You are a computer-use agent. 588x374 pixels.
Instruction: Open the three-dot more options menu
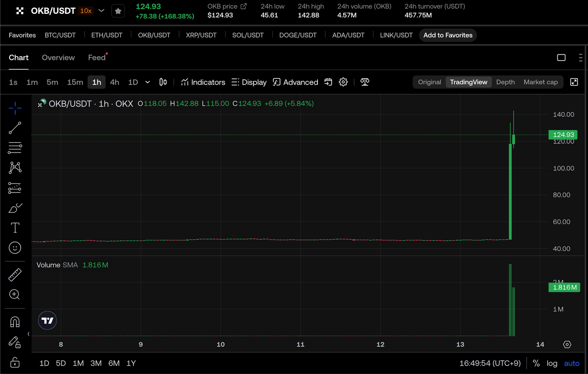click(581, 57)
